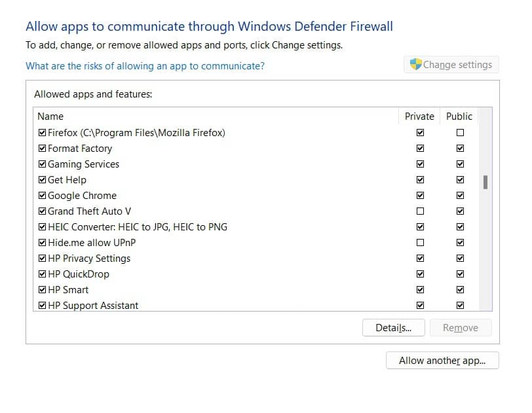Disable the HEIC Converter checkbox
532x413 pixels.
point(42,226)
